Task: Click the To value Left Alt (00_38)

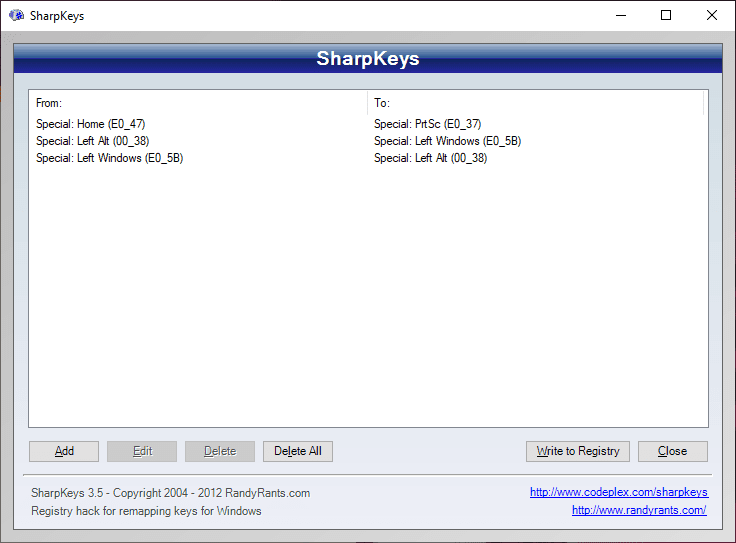Action: coord(430,158)
